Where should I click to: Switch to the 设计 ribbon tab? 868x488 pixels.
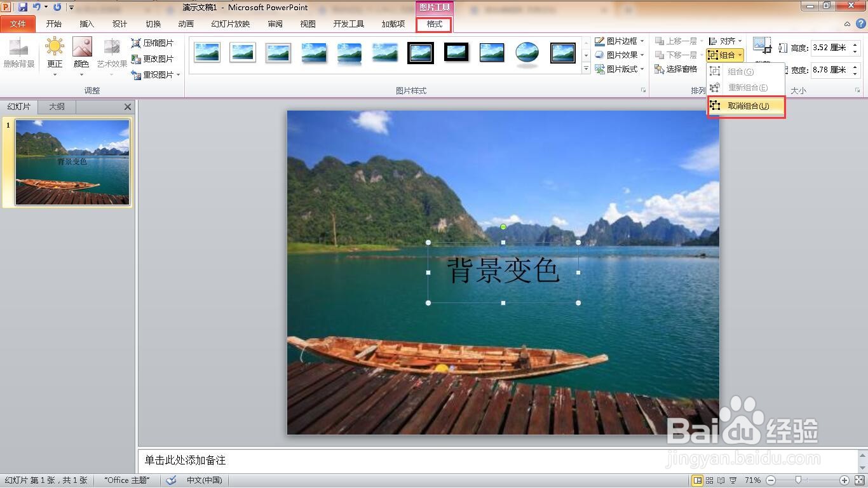120,24
